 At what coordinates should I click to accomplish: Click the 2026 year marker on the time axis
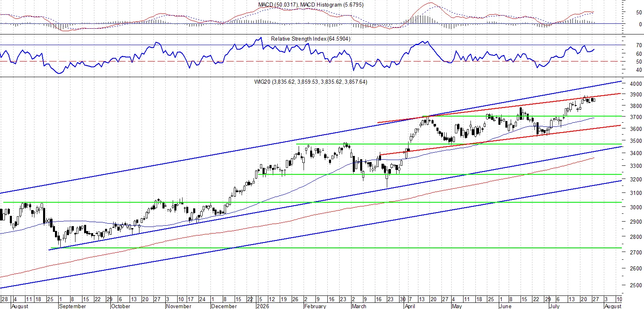263,306
